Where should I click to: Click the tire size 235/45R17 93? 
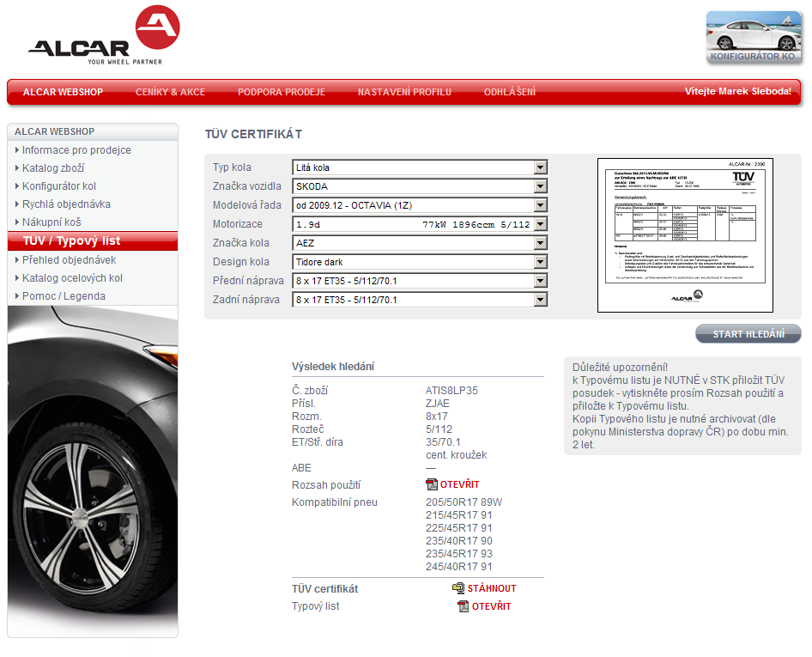(459, 554)
